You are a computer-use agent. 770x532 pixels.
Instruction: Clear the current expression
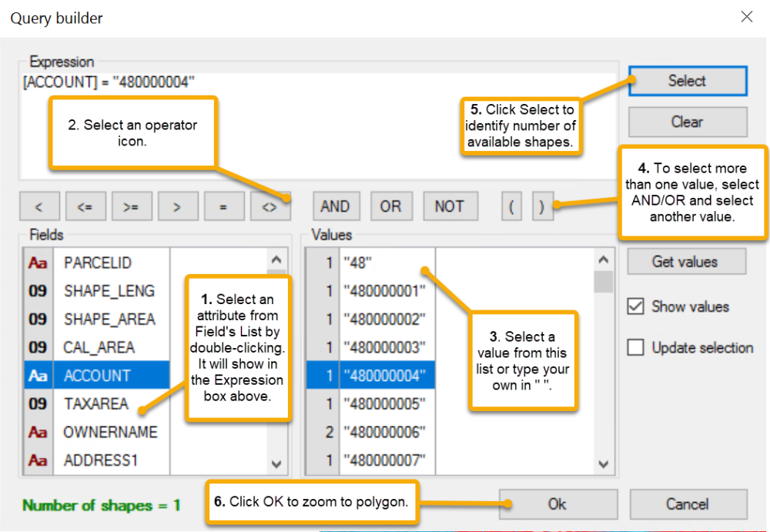[687, 122]
